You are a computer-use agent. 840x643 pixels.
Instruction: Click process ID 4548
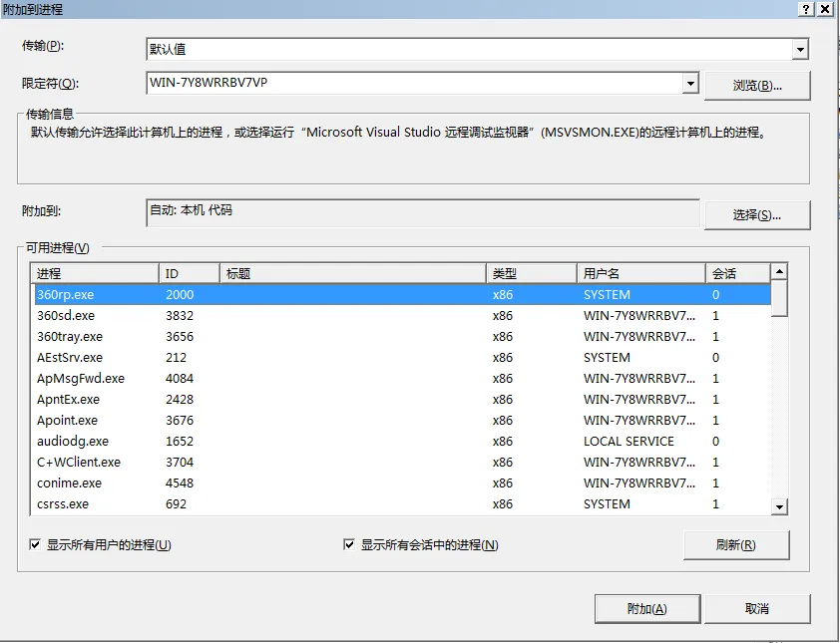180,482
